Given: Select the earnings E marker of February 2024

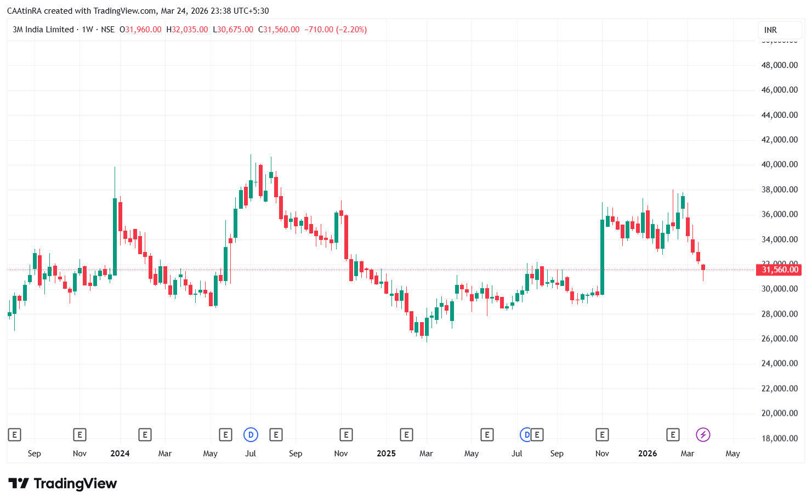Looking at the screenshot, I should [x=145, y=435].
